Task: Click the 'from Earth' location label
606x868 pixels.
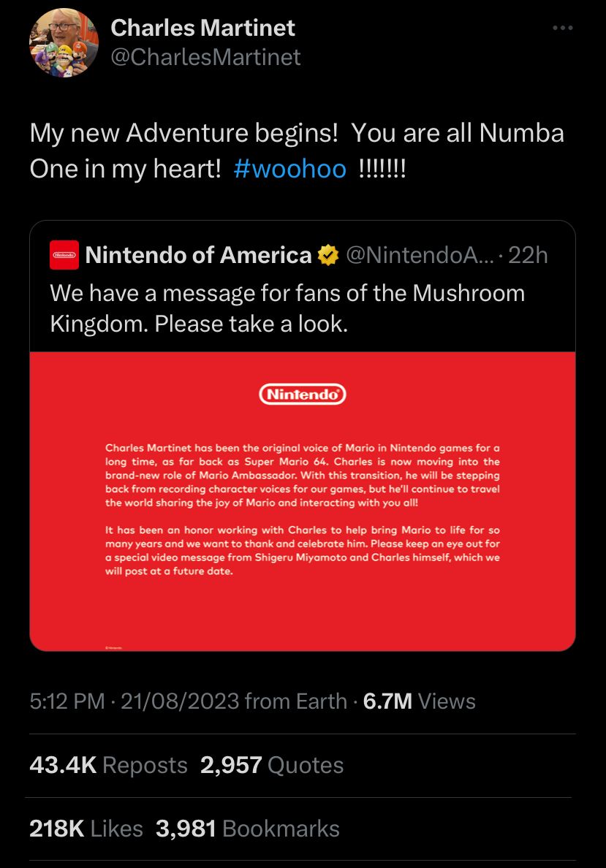Action: [x=296, y=701]
